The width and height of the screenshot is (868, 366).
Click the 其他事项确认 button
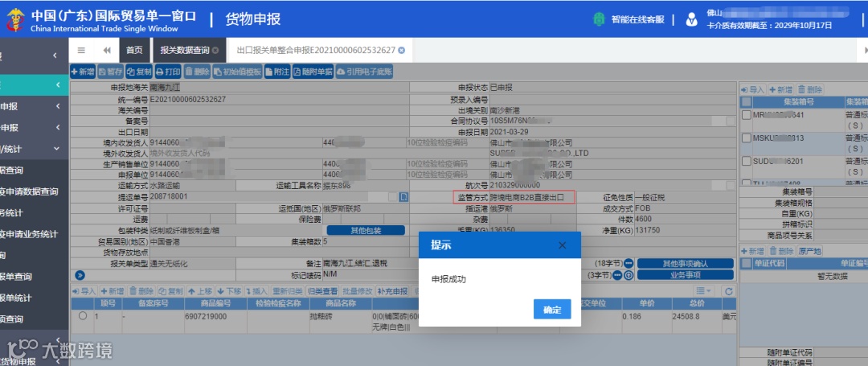[x=686, y=264]
